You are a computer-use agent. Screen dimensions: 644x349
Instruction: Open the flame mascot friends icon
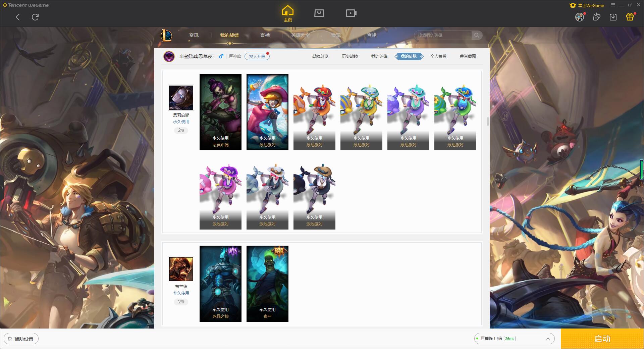tap(596, 17)
